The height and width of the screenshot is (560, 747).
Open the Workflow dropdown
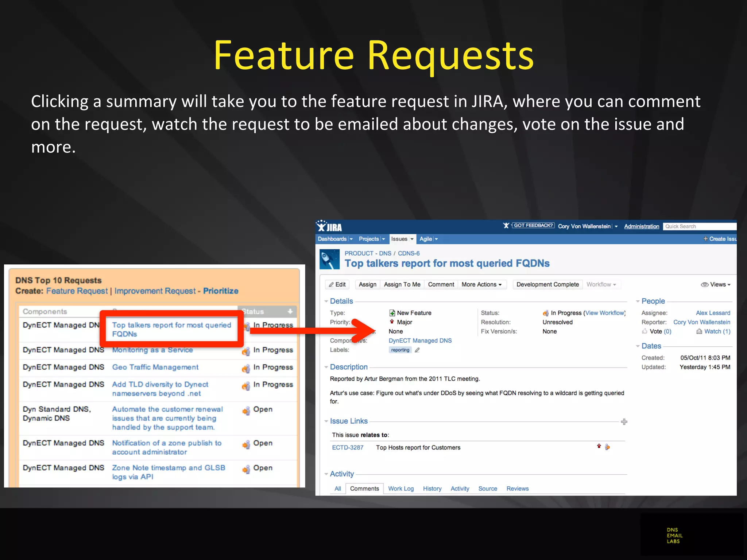[x=601, y=284]
